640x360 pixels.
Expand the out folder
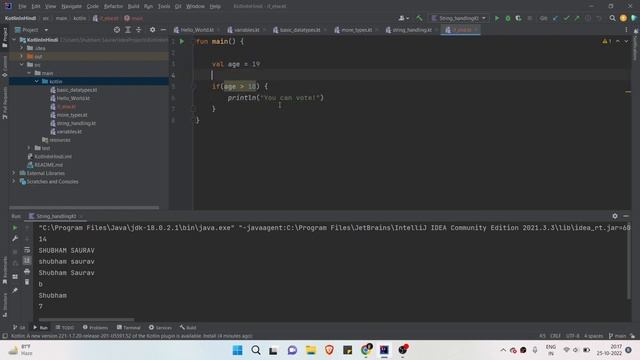pos(22,56)
